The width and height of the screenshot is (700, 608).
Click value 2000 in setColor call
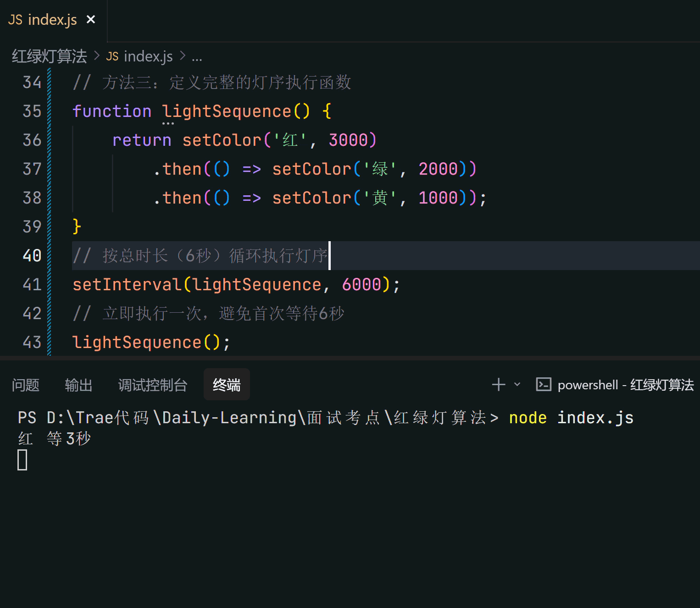click(439, 169)
